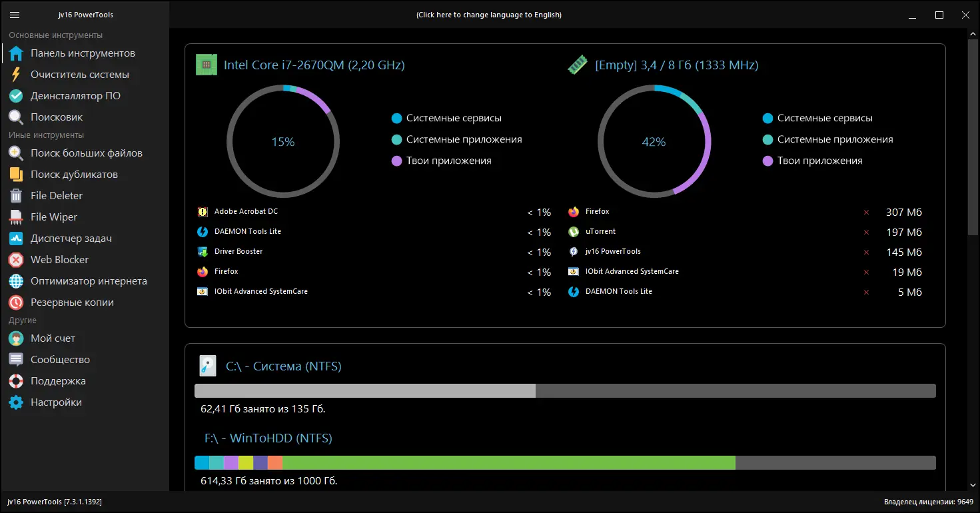Click the icon next to Поиск больших файлов
Viewport: 980px width, 513px height.
click(16, 153)
